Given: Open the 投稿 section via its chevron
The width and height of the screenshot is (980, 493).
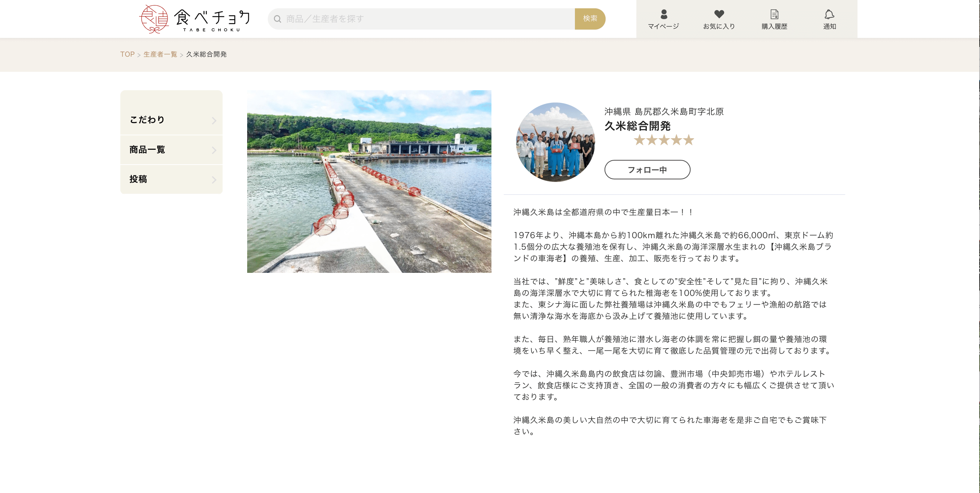Looking at the screenshot, I should [x=214, y=179].
